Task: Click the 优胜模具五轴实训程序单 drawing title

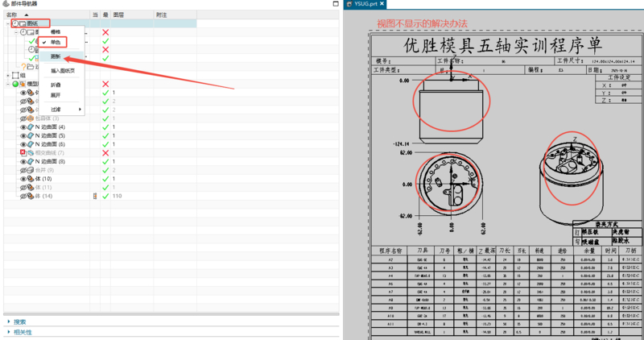Action: pos(503,45)
